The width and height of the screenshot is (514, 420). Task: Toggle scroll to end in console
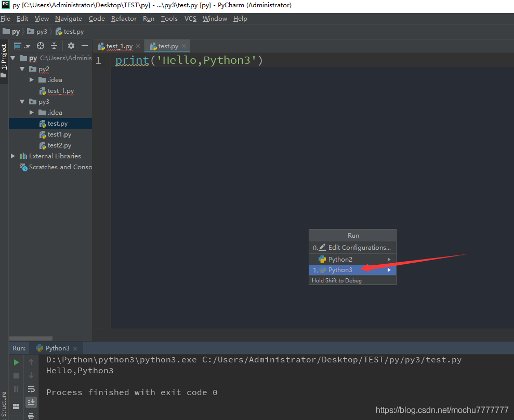point(31,402)
